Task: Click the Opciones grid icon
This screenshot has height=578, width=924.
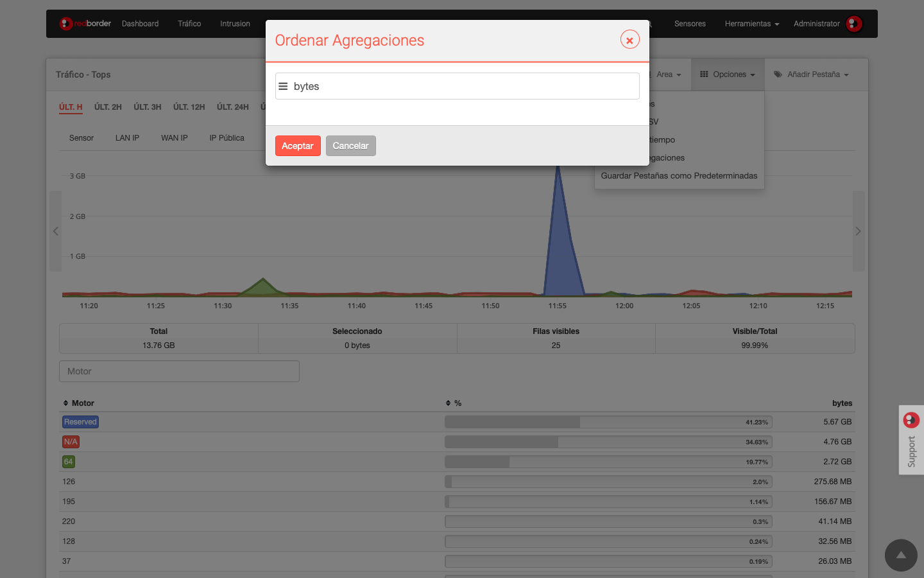Action: tap(704, 74)
